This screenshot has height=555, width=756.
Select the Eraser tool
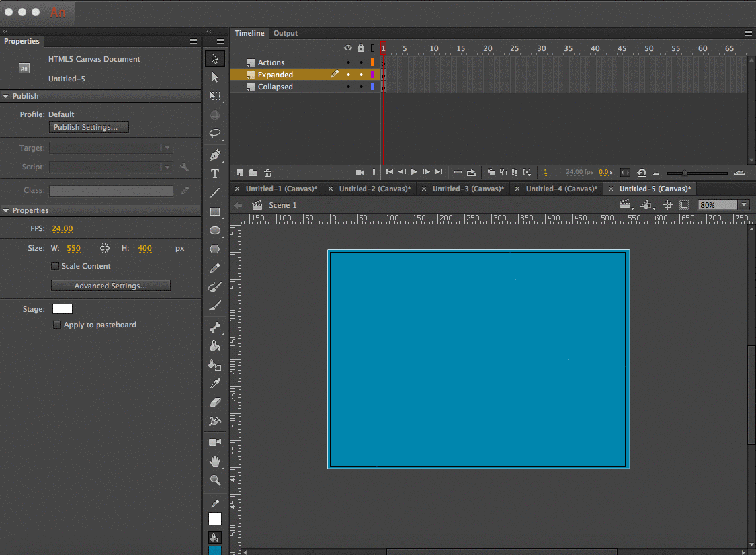point(215,402)
